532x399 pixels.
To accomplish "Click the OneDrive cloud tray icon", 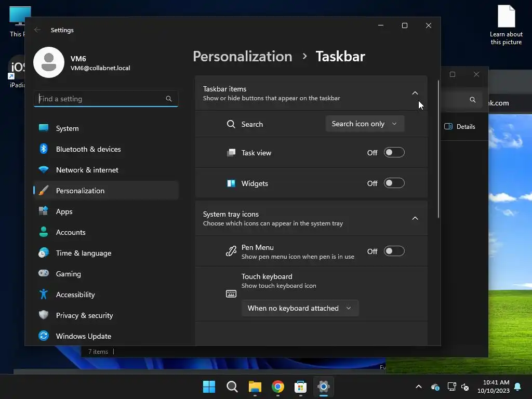I will click(435, 387).
